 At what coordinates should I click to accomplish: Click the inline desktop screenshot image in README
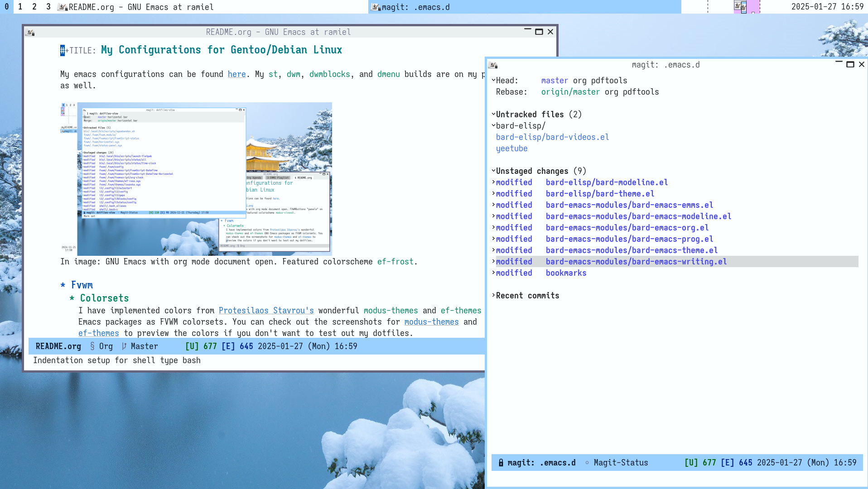click(x=196, y=179)
